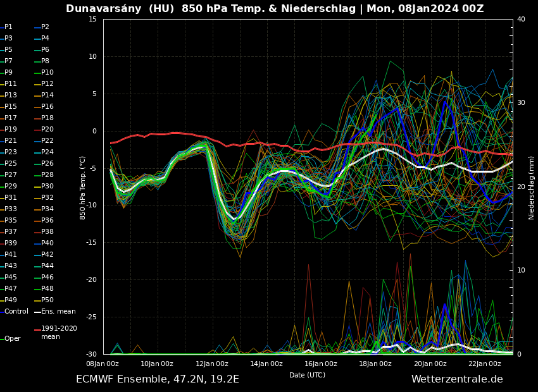Image resolution: width=538 pixels, height=392 pixels.
Task: Click the 850 hPa Temp. axis label
Action: (83, 188)
